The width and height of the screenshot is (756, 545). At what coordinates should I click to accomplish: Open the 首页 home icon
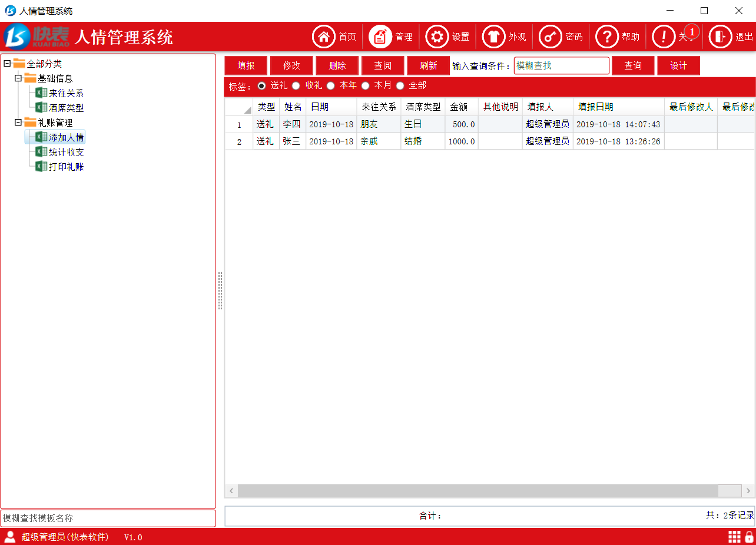click(x=323, y=37)
